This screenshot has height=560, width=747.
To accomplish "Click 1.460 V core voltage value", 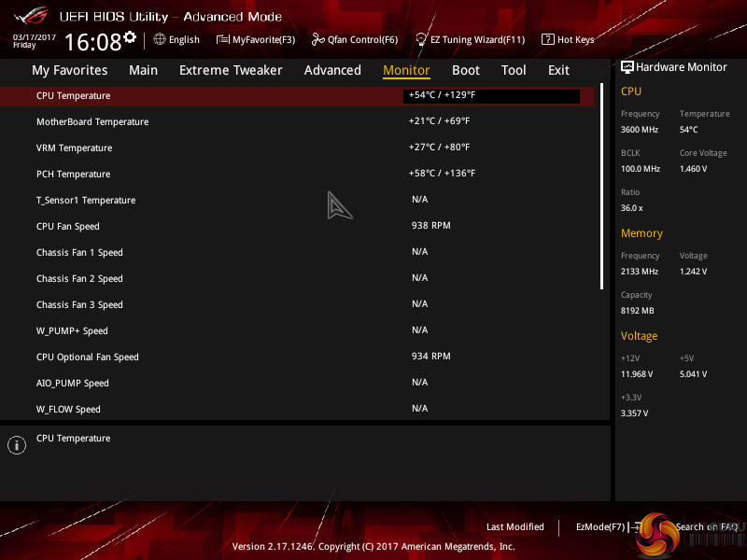I will (693, 169).
